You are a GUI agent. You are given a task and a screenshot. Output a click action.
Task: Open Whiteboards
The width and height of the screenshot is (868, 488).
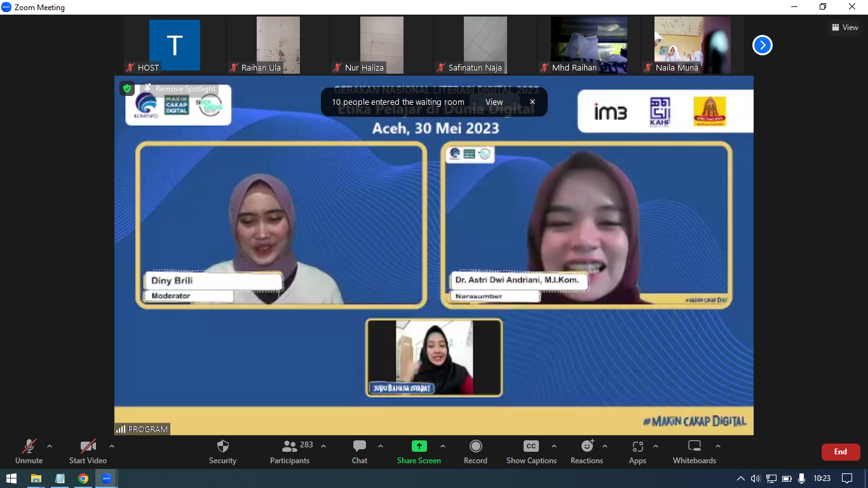point(695,451)
